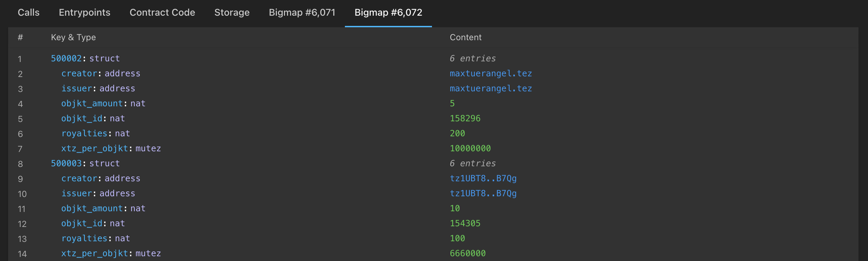Click the Content column header
The image size is (868, 261).
[465, 37]
